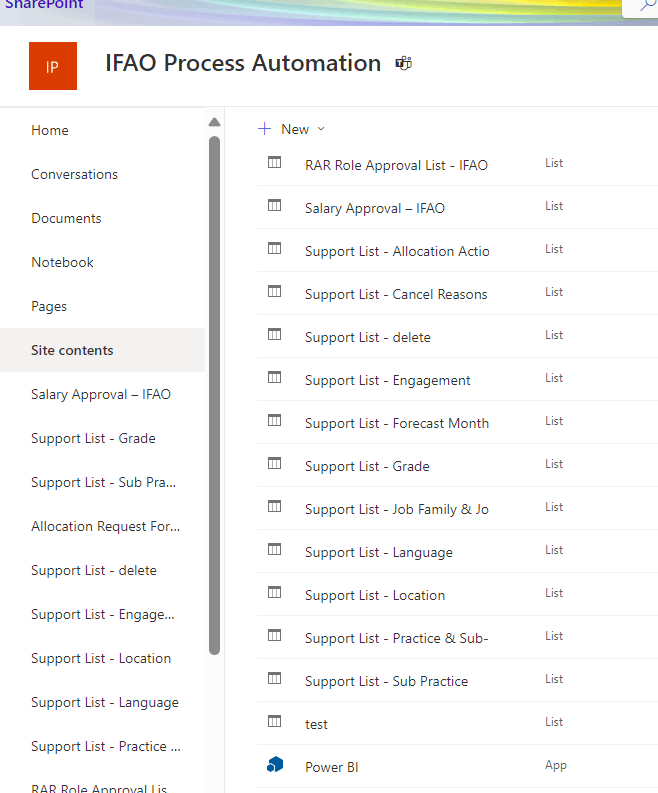
Task: Open Support List - Location in the sidebar
Action: pos(101,658)
